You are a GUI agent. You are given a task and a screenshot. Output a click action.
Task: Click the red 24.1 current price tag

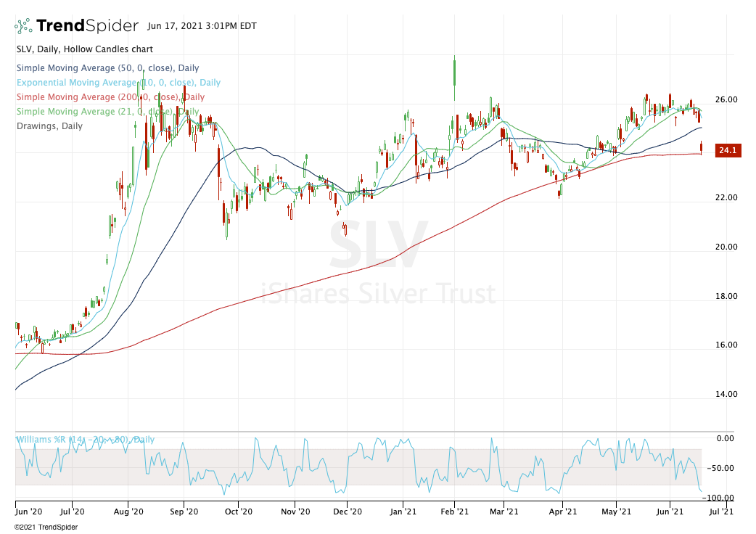(x=727, y=151)
